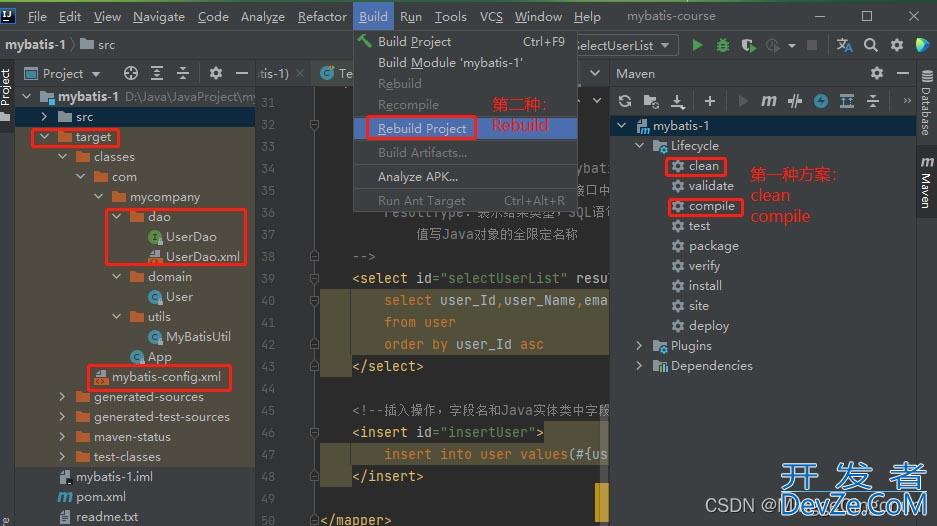
Task: Open Maven panel settings gear
Action: (877, 74)
